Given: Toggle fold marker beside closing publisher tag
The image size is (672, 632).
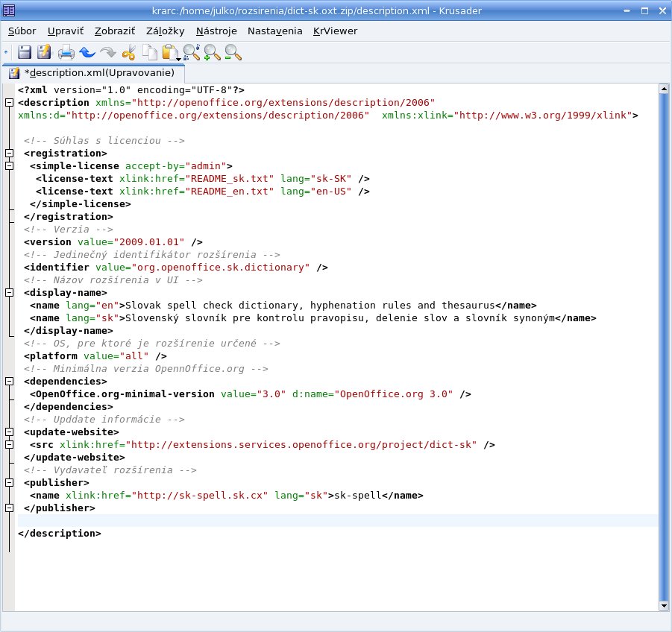Looking at the screenshot, I should click(9, 508).
